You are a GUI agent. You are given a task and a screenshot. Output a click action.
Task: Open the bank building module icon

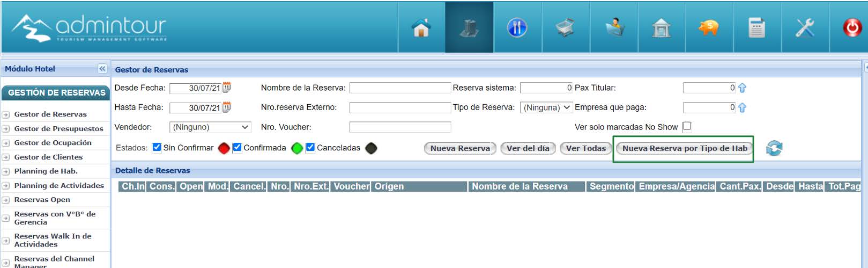662,27
